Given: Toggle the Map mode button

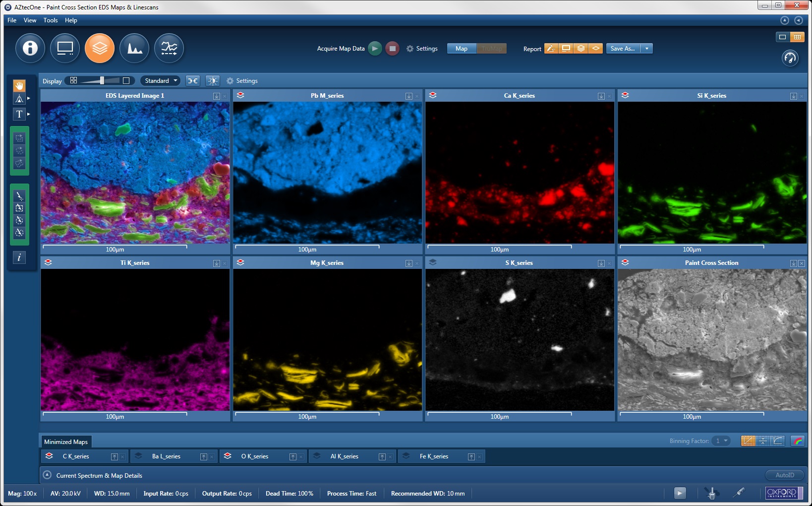Looking at the screenshot, I should (462, 49).
